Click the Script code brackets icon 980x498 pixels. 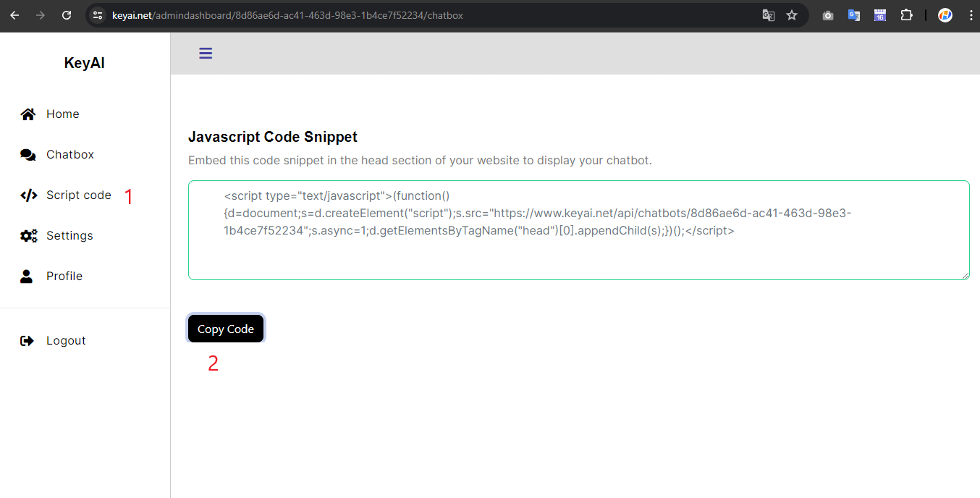[x=29, y=195]
